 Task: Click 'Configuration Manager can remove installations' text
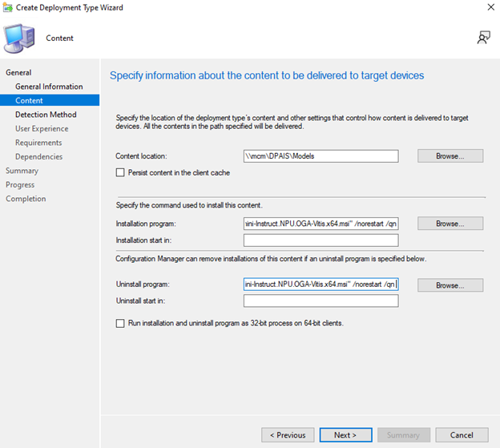click(271, 259)
